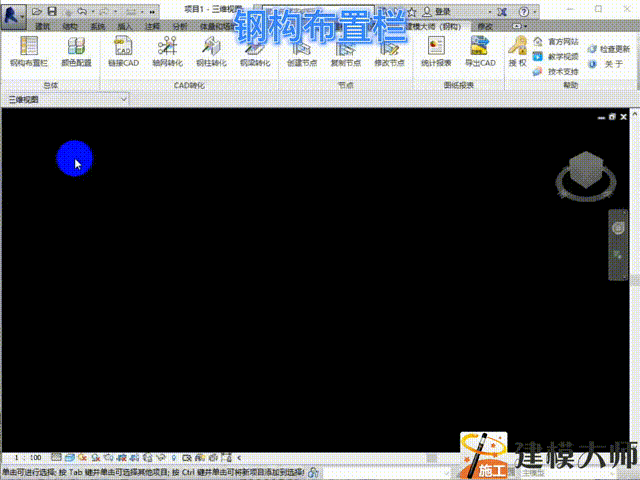
Task: Select the 轴网转化 grid conversion tool
Action: (167, 50)
